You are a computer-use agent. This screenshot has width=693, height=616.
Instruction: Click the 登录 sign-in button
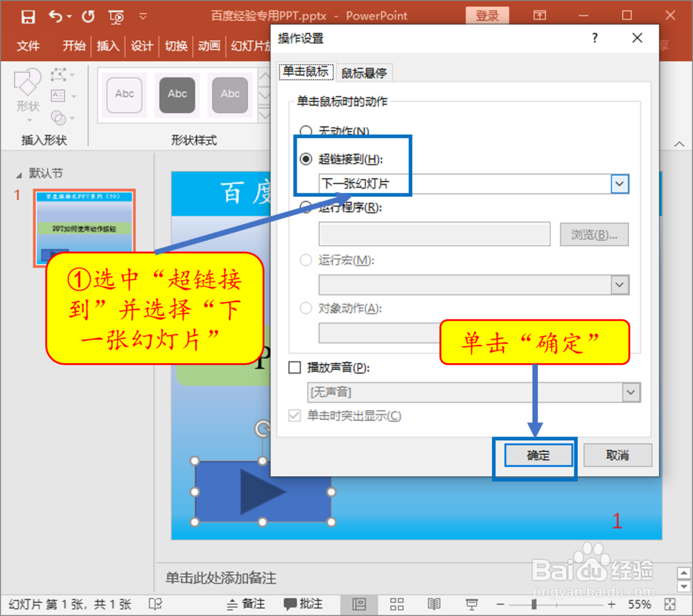pyautogui.click(x=487, y=16)
